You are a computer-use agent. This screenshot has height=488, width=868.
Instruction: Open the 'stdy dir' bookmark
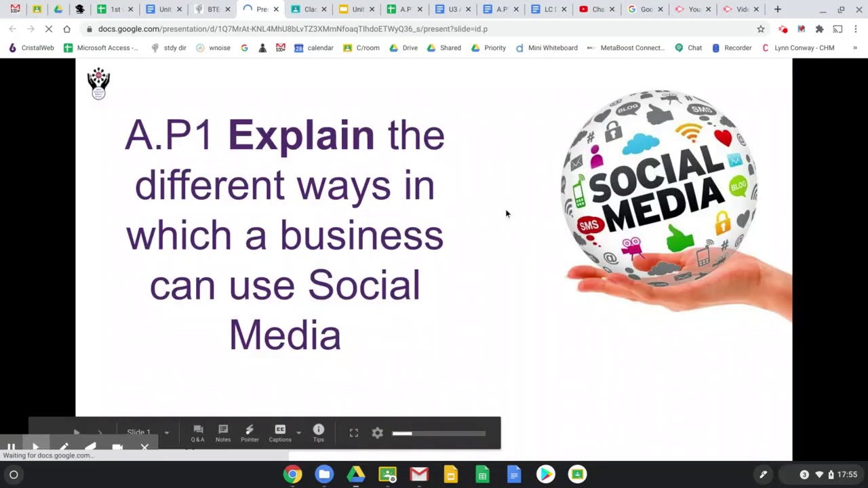point(168,48)
